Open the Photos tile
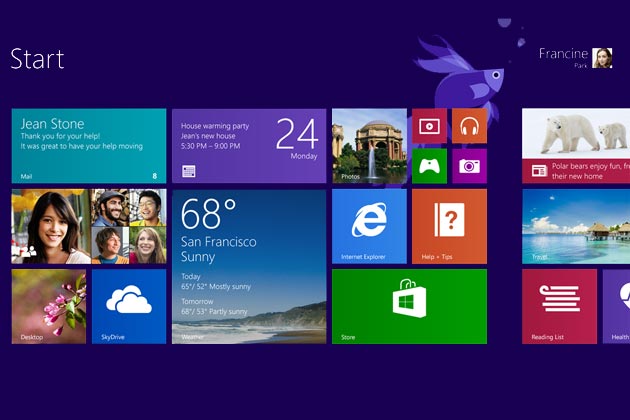This screenshot has height=420, width=630. click(369, 146)
